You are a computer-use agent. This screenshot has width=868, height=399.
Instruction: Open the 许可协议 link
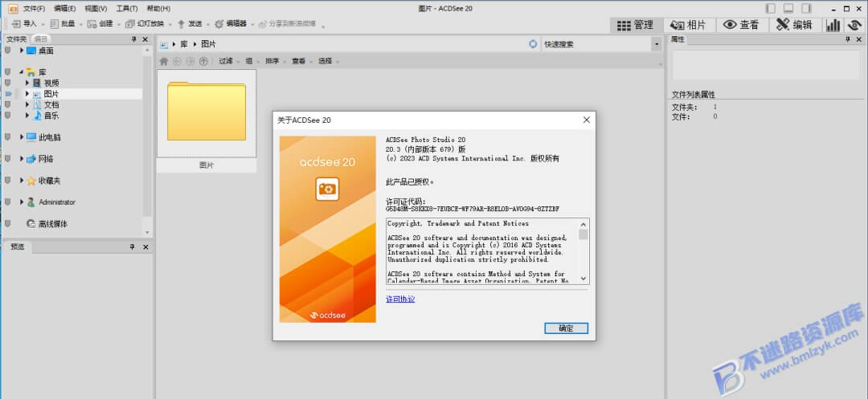click(400, 299)
